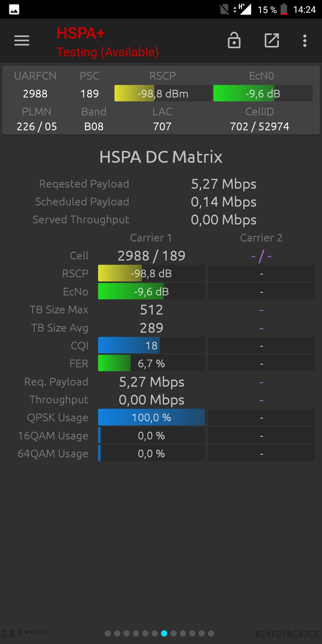Tap the 16QAM Usage 0,0 % bar
322x644 pixels.
(x=151, y=435)
